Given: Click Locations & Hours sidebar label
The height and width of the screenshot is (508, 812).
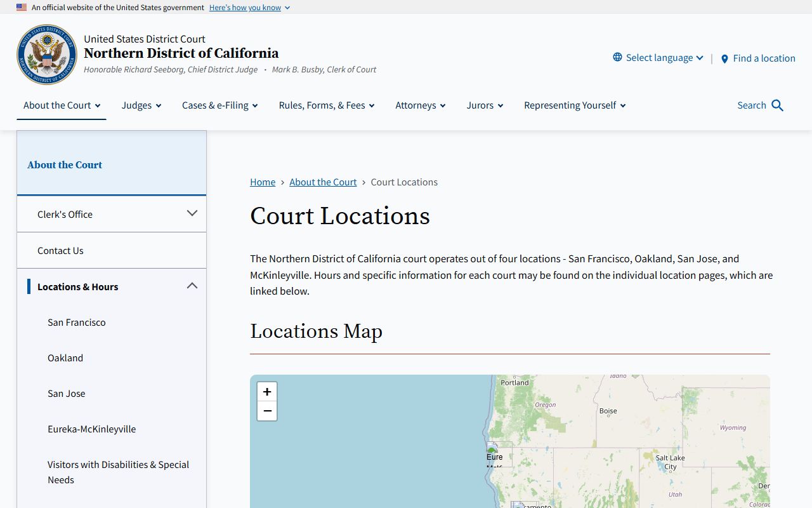Looking at the screenshot, I should (78, 287).
